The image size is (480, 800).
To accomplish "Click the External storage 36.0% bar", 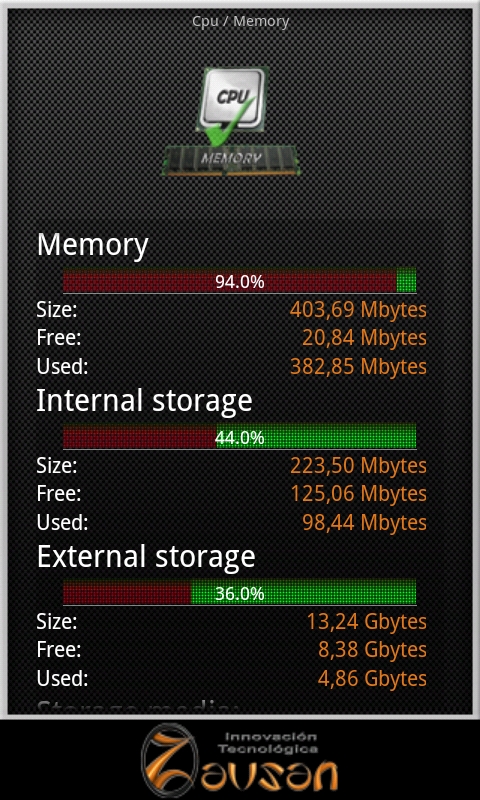I will (x=239, y=593).
